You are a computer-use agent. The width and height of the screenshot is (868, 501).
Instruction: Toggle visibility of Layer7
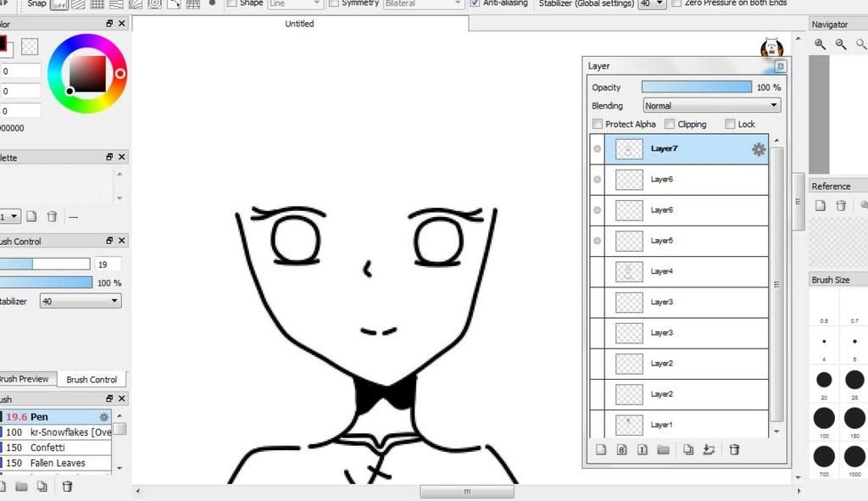pos(597,149)
